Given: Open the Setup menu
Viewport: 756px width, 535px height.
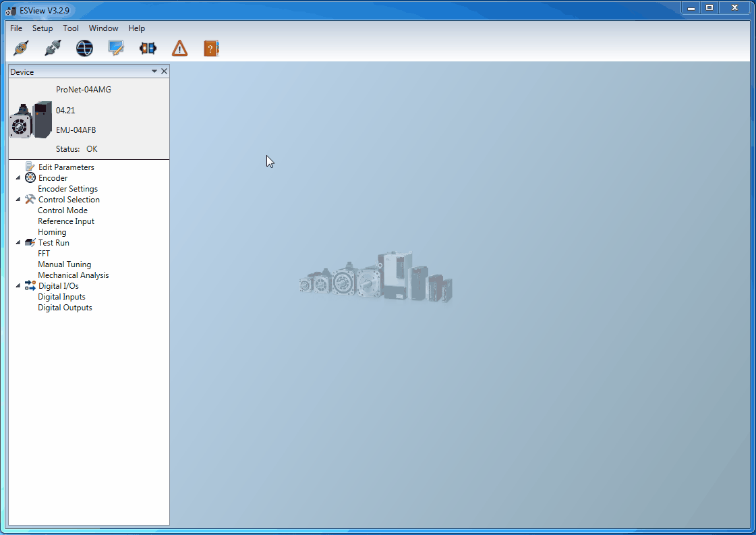Looking at the screenshot, I should (x=42, y=28).
